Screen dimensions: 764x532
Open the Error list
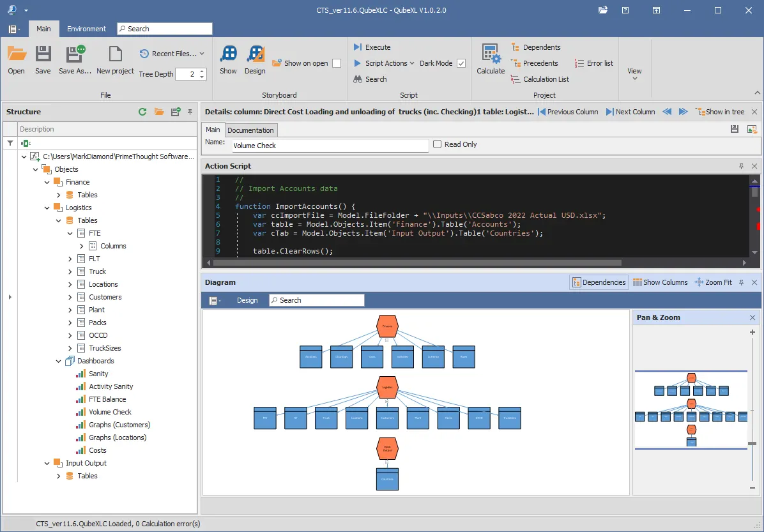click(x=593, y=63)
